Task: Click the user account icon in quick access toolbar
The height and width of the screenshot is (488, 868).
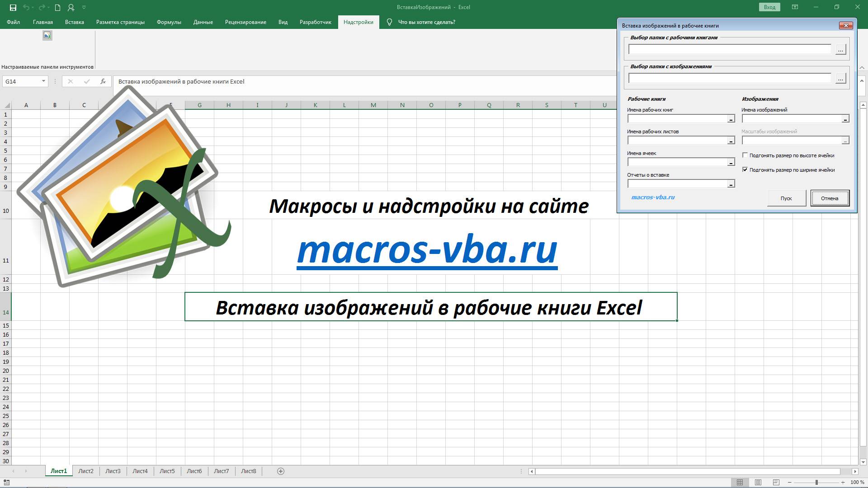Action: tap(71, 7)
